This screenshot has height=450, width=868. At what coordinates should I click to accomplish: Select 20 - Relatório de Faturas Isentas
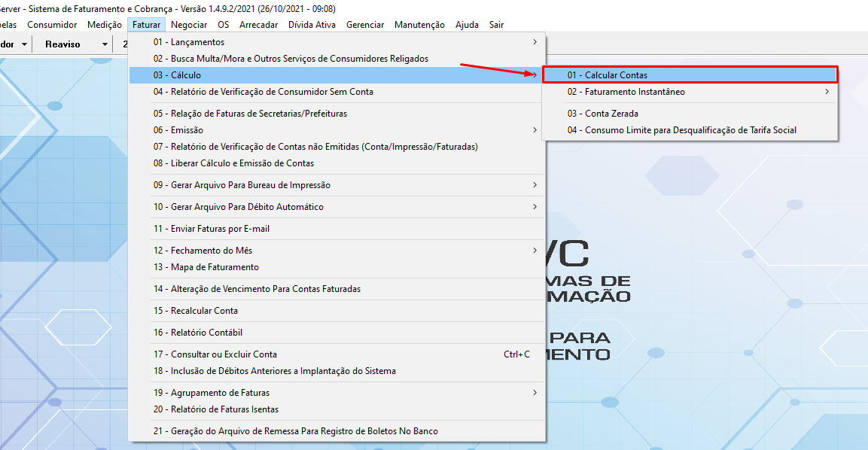point(215,409)
